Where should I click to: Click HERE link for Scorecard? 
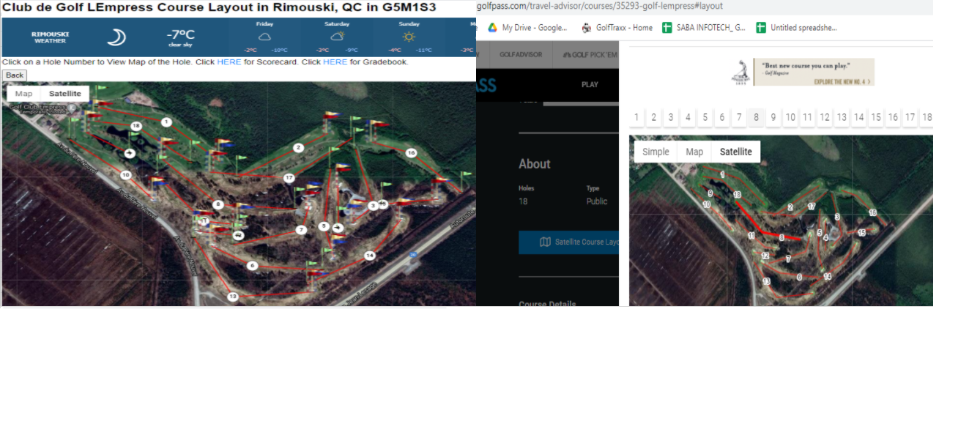(x=229, y=62)
